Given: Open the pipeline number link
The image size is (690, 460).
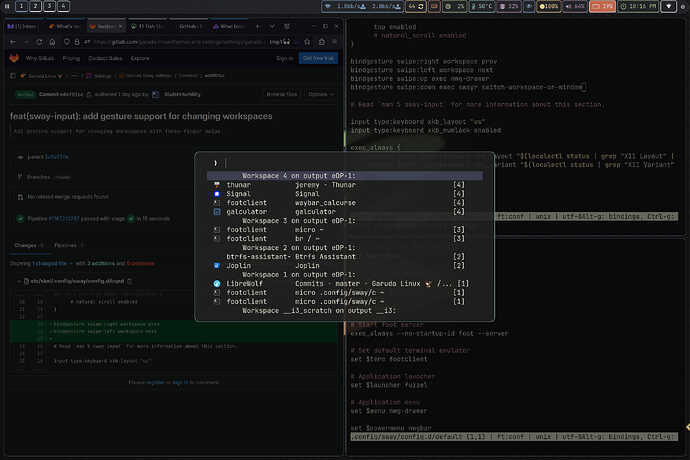Looking at the screenshot, I should coord(64,219).
